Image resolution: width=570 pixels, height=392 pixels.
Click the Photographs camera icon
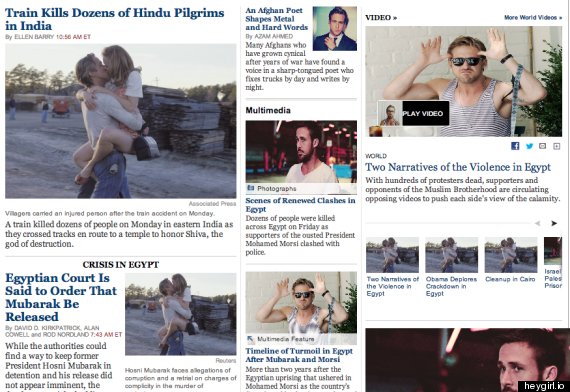251,188
